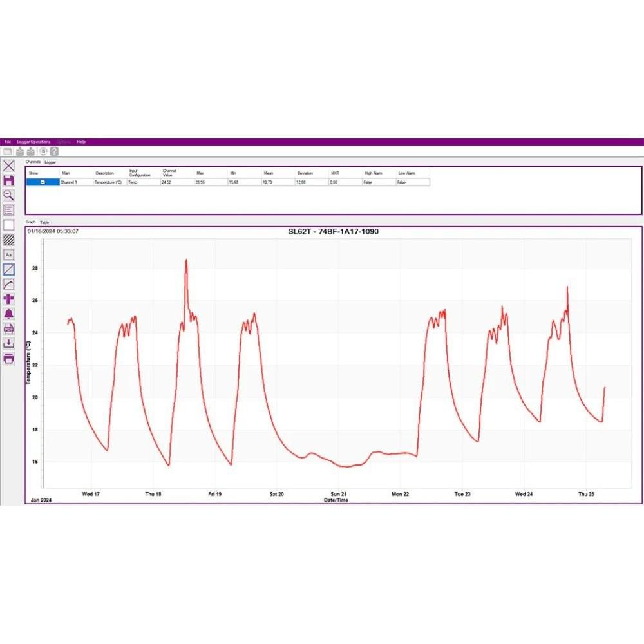Open the Help menu
The width and height of the screenshot is (644, 644).
[x=81, y=142]
